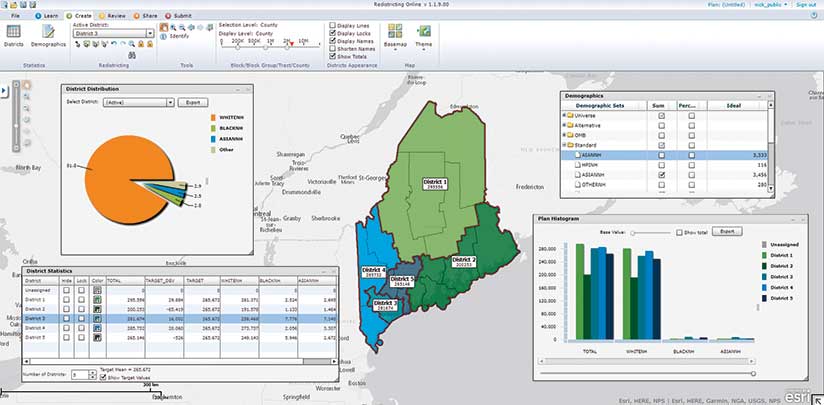Open the Demographics tool
Image resolution: width=824 pixels, height=405 pixels.
48,36
